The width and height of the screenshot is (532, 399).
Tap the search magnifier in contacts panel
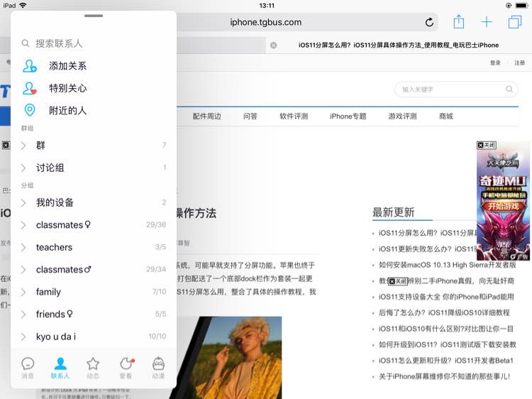point(26,43)
